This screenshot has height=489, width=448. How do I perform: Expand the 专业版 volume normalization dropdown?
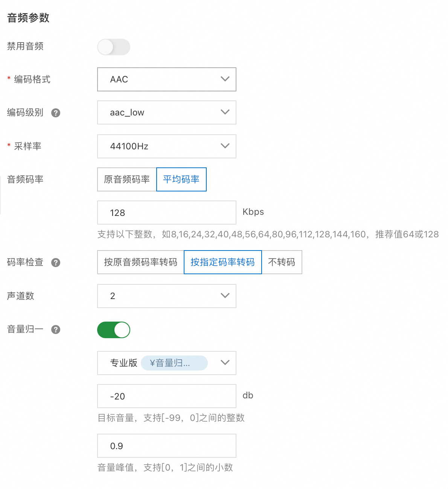(x=224, y=363)
